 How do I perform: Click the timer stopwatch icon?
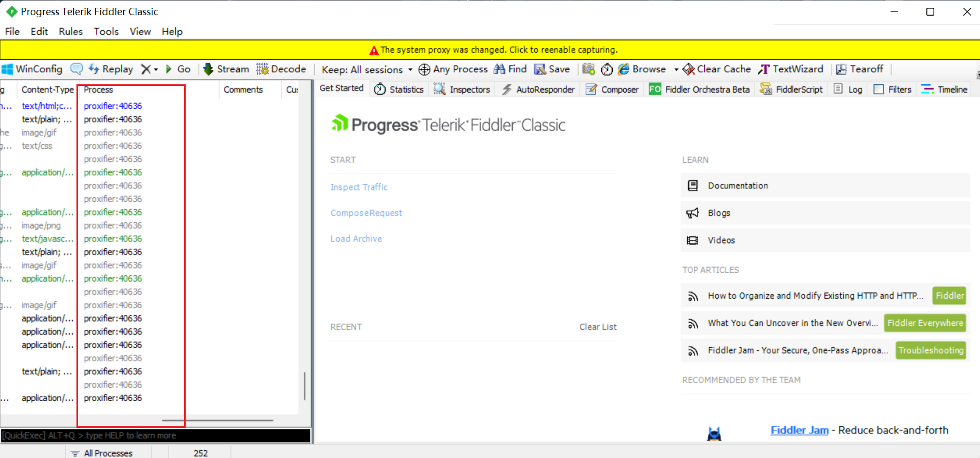pos(607,69)
